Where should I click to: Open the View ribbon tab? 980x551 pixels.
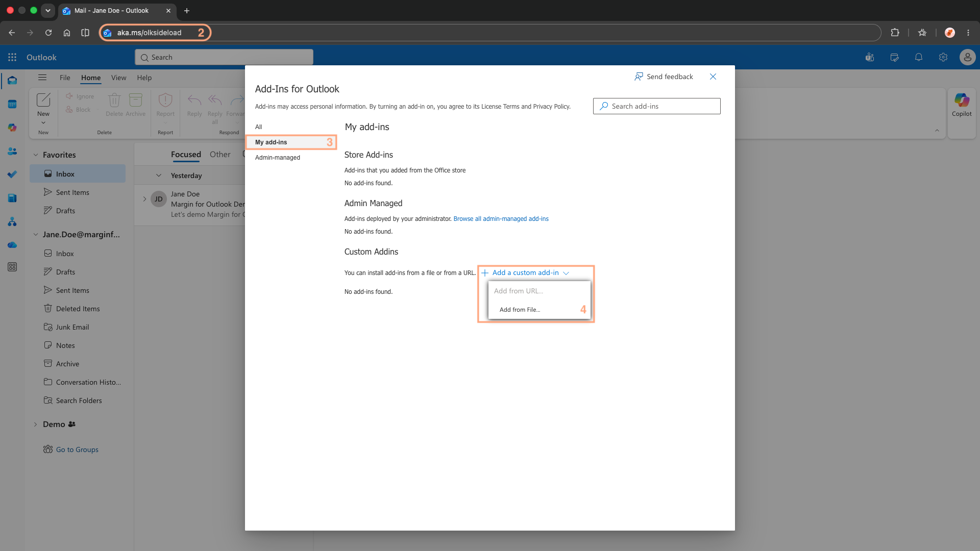pos(118,78)
